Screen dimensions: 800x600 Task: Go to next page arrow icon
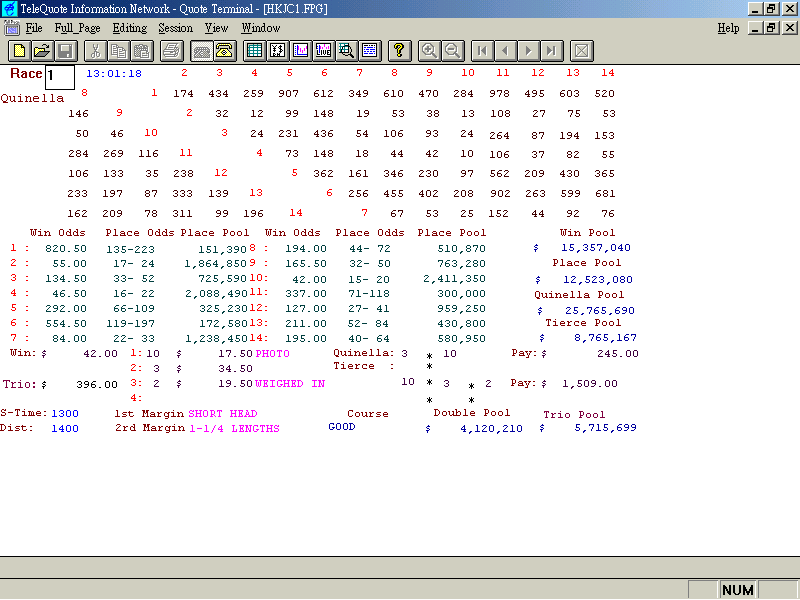point(529,51)
